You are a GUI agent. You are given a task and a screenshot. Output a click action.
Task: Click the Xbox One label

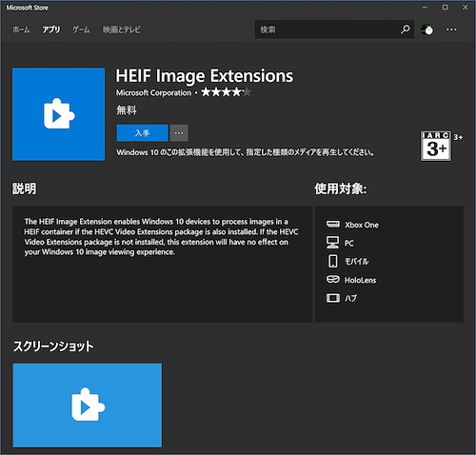coord(362,225)
